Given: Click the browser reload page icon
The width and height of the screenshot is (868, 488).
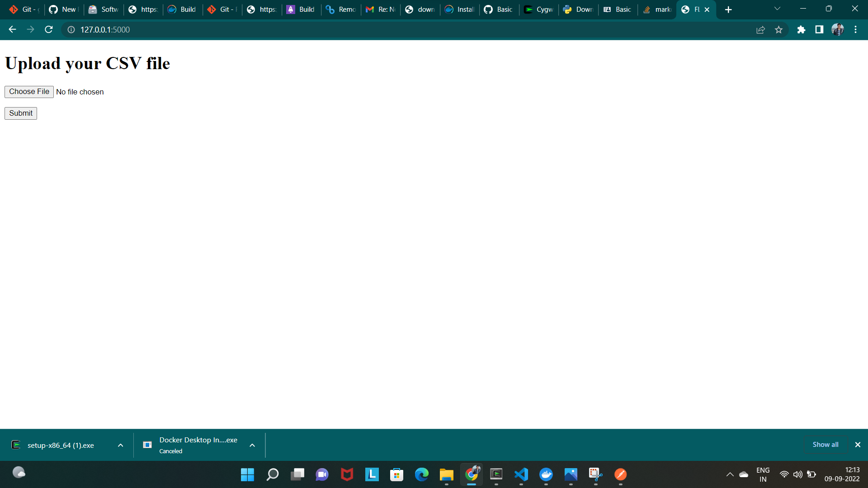Looking at the screenshot, I should pos(49,30).
